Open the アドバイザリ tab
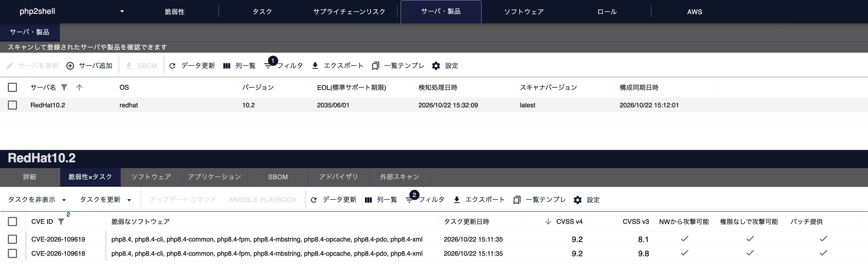Screen dimensions: 868x279 pos(339,177)
